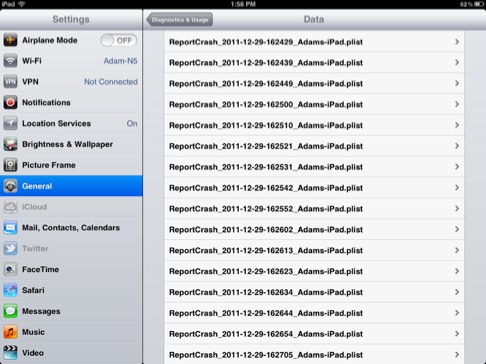Tap the VPN icon in sidebar

point(10,82)
